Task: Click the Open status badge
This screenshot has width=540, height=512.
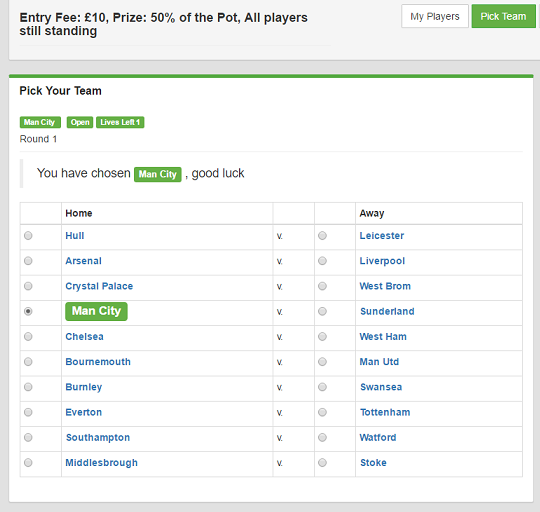Action: tap(80, 122)
